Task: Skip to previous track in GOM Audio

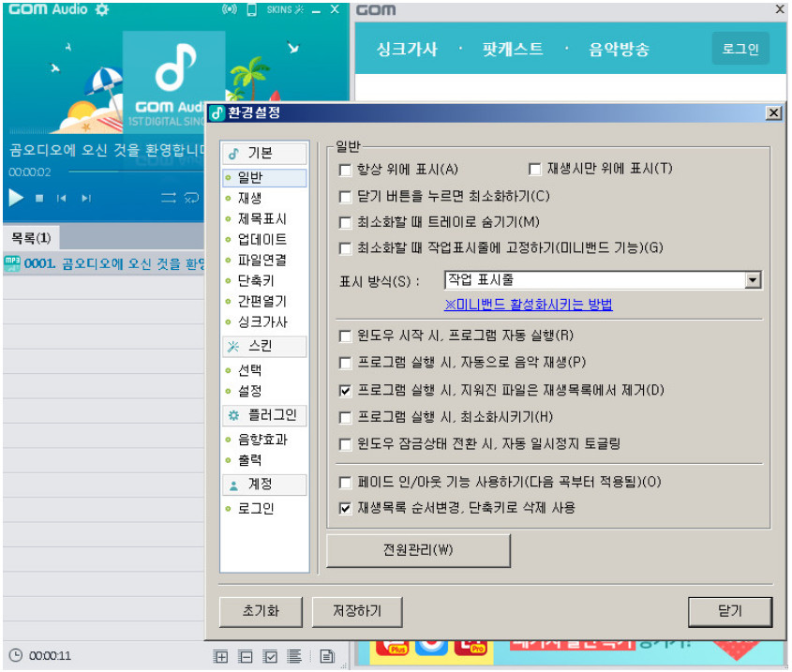Action: click(x=62, y=198)
